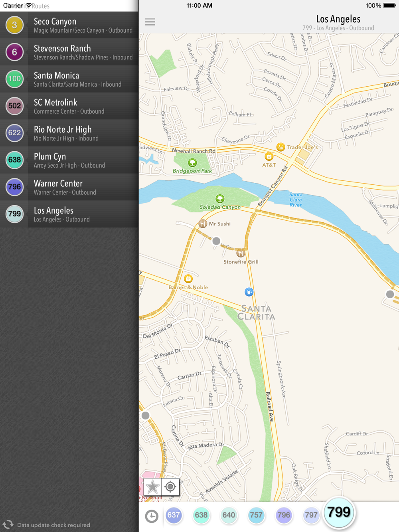Select route 637 bubble

pyautogui.click(x=174, y=515)
